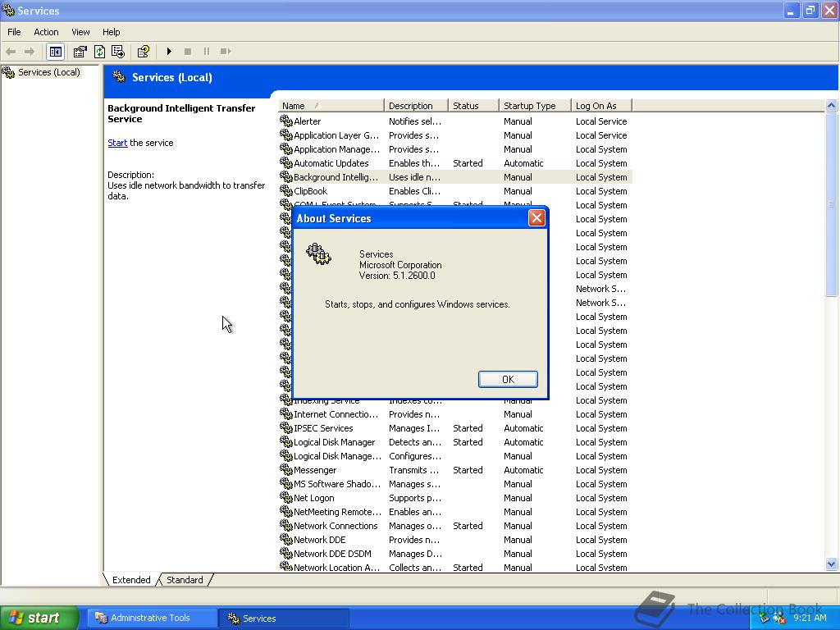The height and width of the screenshot is (630, 840).
Task: Click the gear icon in About Services dialog
Action: [x=319, y=254]
